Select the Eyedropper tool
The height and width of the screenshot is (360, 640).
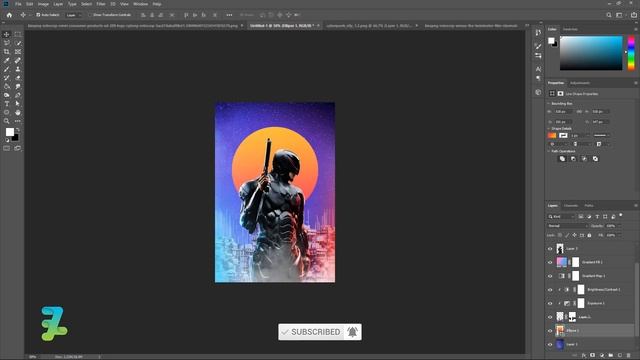(x=7, y=60)
